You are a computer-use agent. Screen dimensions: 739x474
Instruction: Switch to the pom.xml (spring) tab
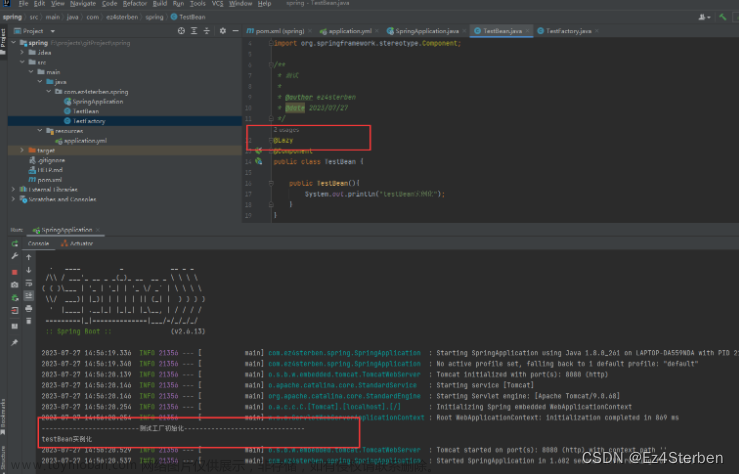tap(276, 31)
